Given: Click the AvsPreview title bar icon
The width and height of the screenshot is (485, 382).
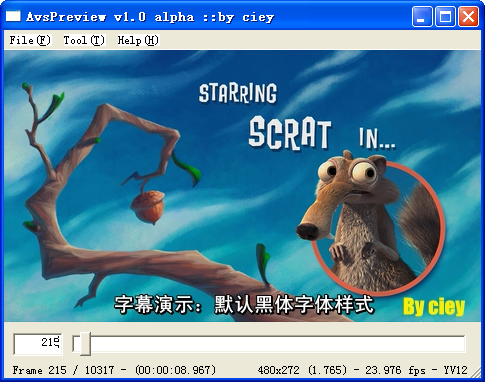Looking at the screenshot, I should coord(13,16).
